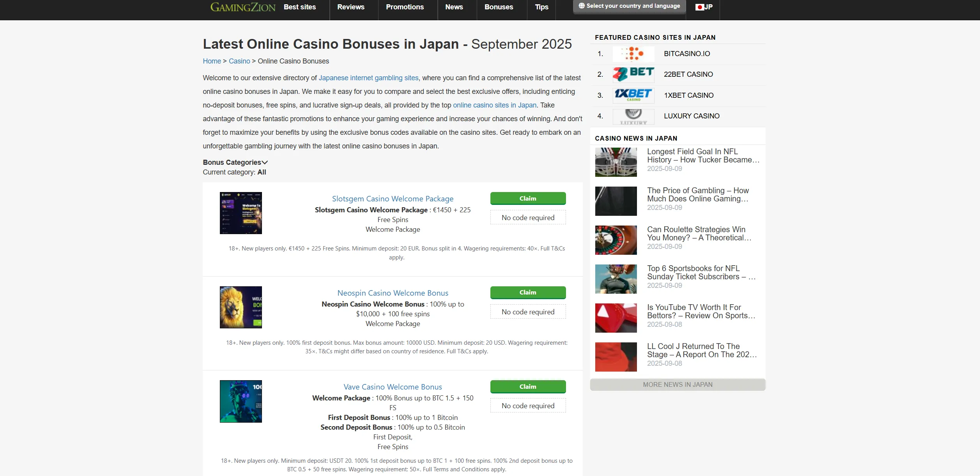The image size is (980, 476).
Task: Click Vave No code required box
Action: 528,406
